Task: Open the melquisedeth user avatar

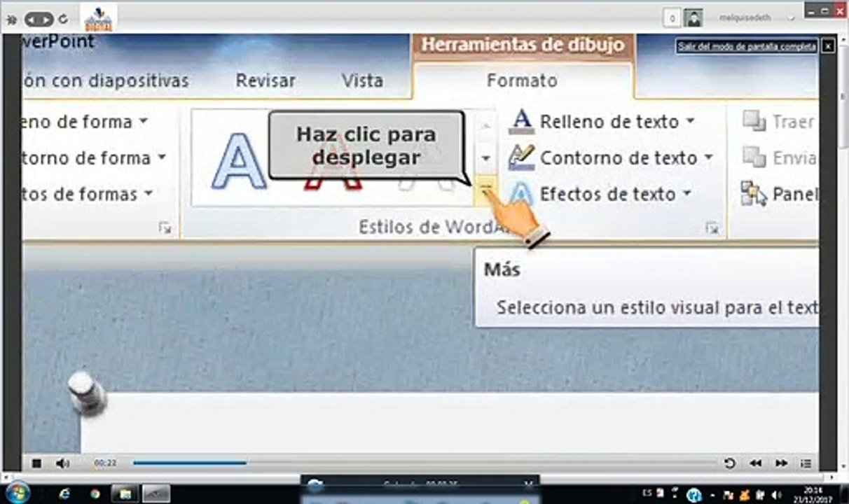Action: tap(693, 19)
